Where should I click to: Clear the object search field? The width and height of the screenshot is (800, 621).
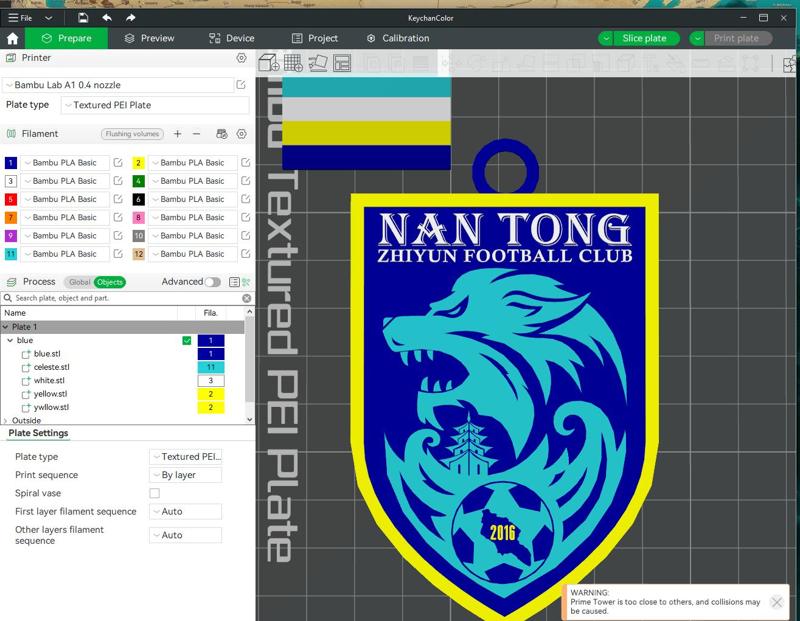246,298
